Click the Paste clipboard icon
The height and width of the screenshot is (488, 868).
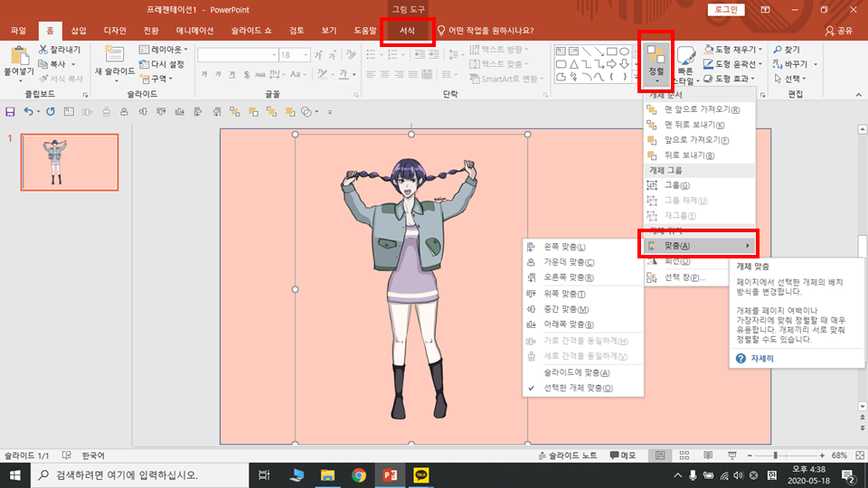[x=19, y=56]
